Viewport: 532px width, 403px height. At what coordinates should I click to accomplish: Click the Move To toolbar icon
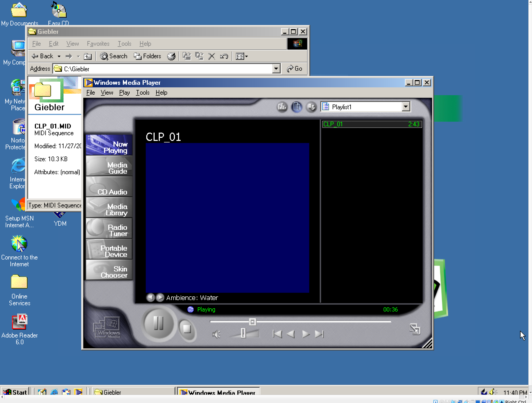click(x=187, y=56)
